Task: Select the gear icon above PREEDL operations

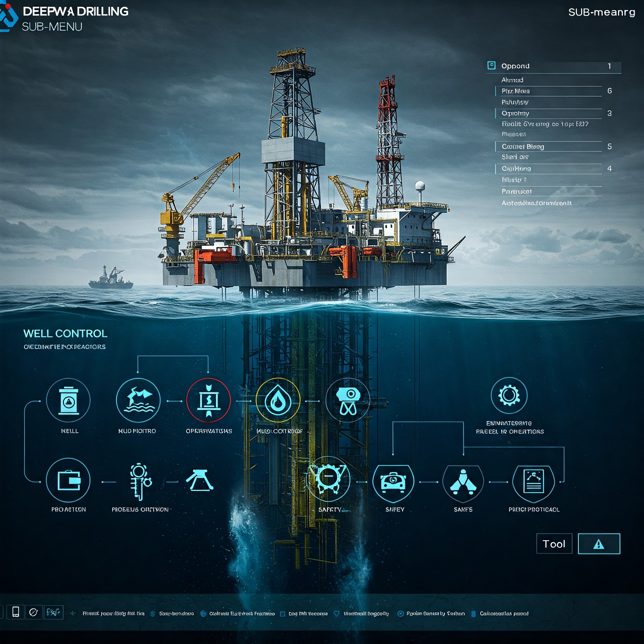Action: click(x=509, y=396)
